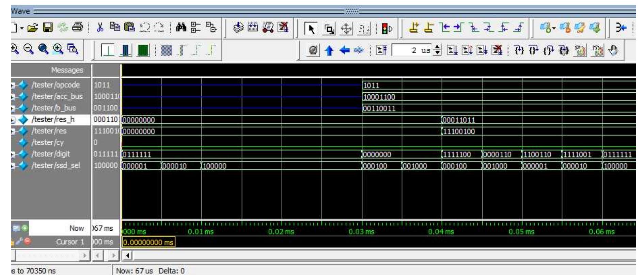Select the /tester/cy signal row

[47, 142]
